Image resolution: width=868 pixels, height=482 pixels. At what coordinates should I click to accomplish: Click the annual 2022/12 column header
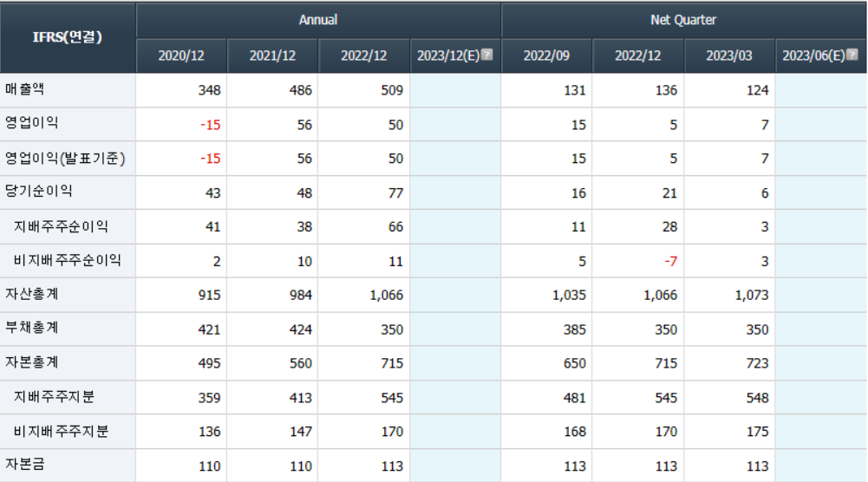coord(363,55)
